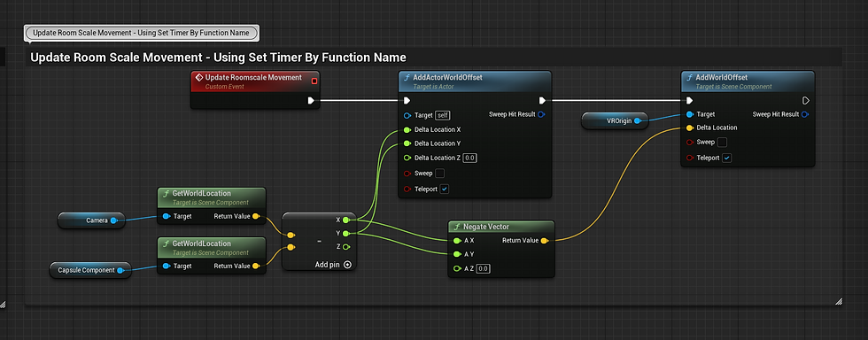Select the AddWorldOffset node header
868x340 pixels.
[x=748, y=81]
